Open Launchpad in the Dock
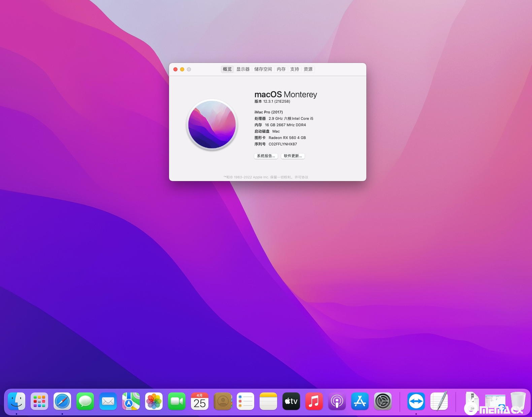 click(39, 401)
